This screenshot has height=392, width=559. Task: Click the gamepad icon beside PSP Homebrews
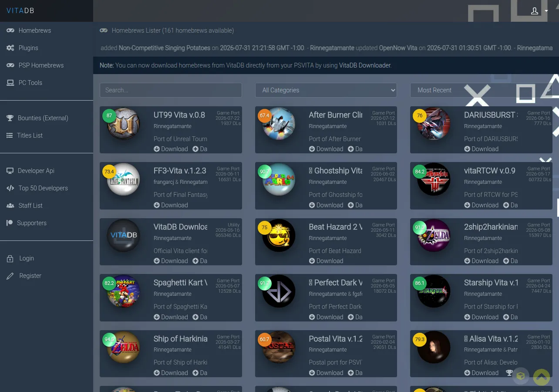[10, 65]
